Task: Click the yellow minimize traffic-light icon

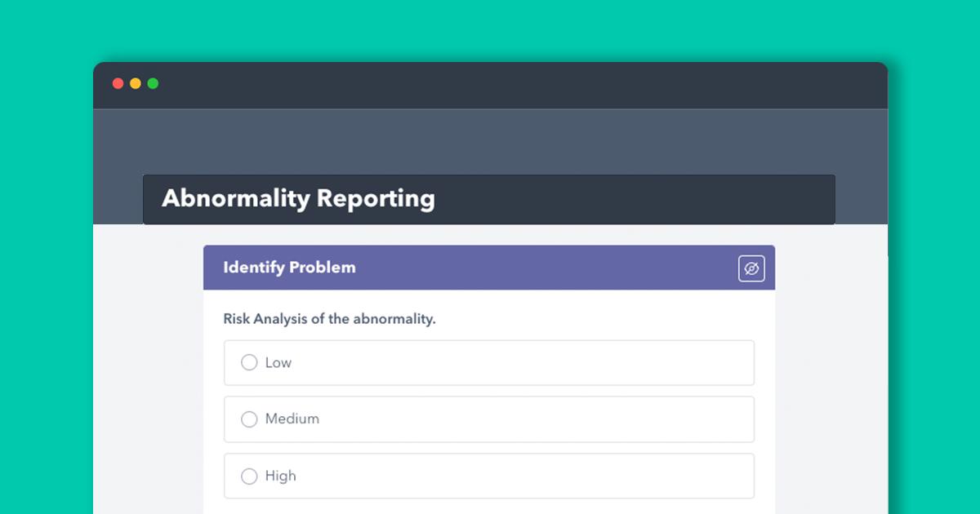Action: 136,83
